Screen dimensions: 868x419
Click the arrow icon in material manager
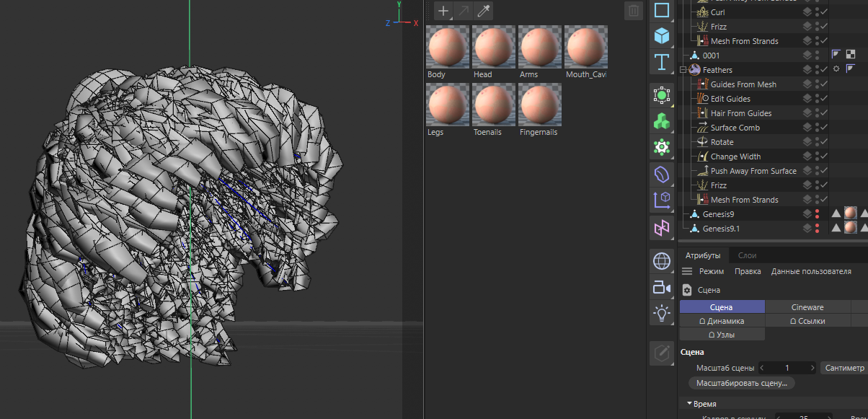pos(463,11)
